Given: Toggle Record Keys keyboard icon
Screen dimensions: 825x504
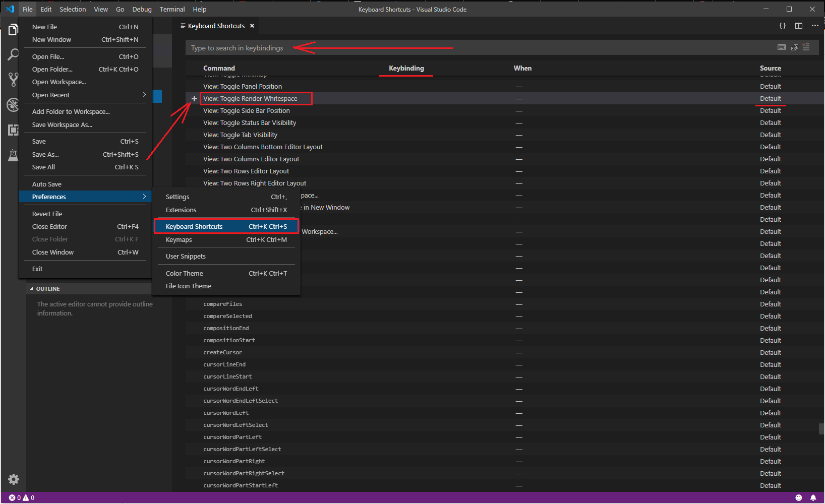Looking at the screenshot, I should coord(781,47).
